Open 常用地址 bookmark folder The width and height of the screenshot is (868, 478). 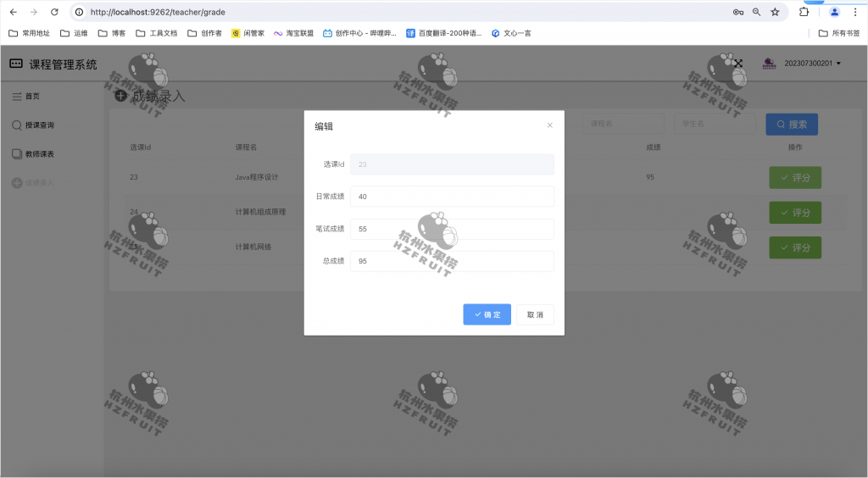30,33
